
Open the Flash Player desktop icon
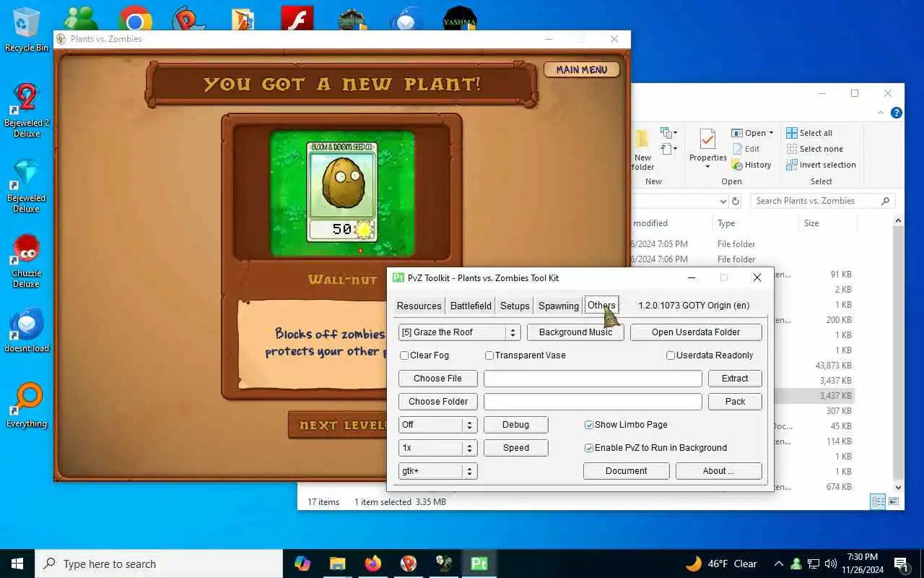(x=297, y=18)
